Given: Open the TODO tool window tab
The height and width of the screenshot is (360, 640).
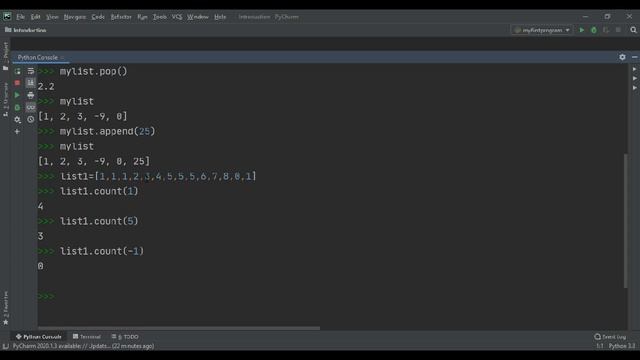Looking at the screenshot, I should 125,337.
